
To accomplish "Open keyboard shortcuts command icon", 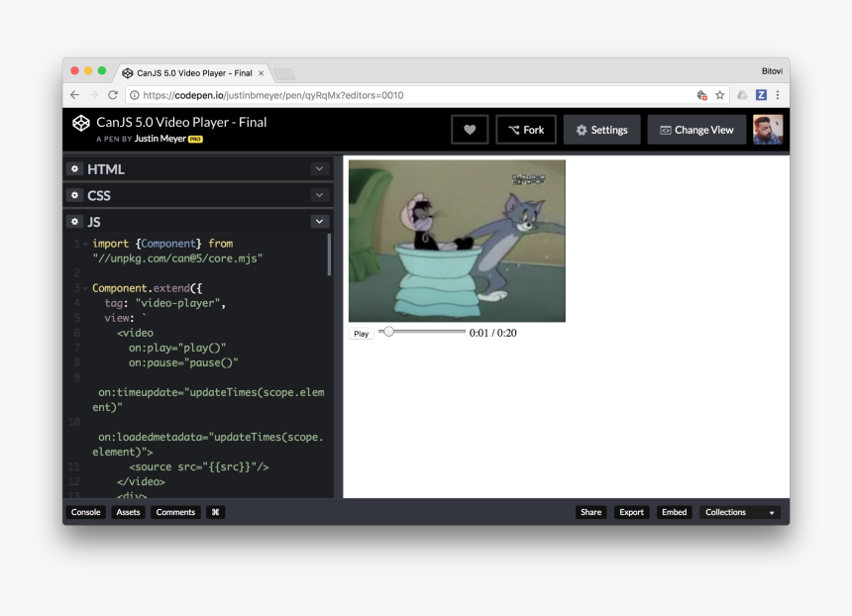I will pos(216,512).
